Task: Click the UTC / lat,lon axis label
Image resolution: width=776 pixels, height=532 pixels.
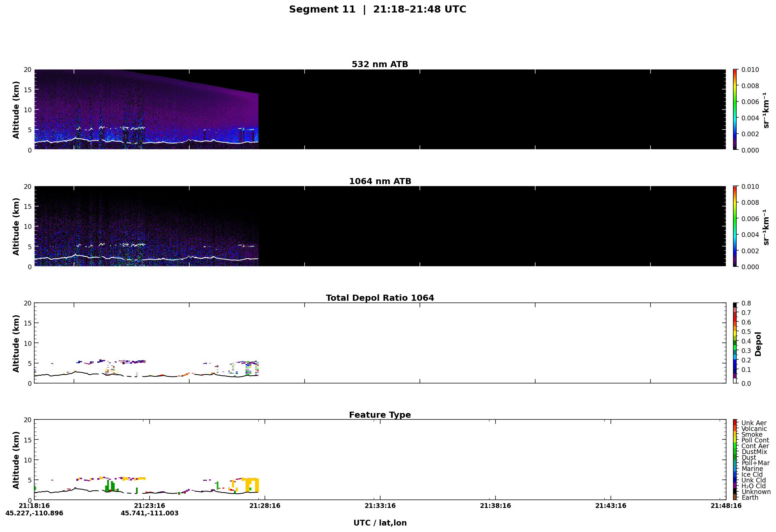Action: [380, 523]
